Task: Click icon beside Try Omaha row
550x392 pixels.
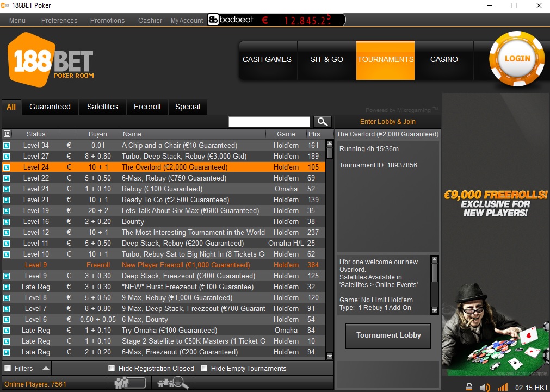Action: [7, 330]
